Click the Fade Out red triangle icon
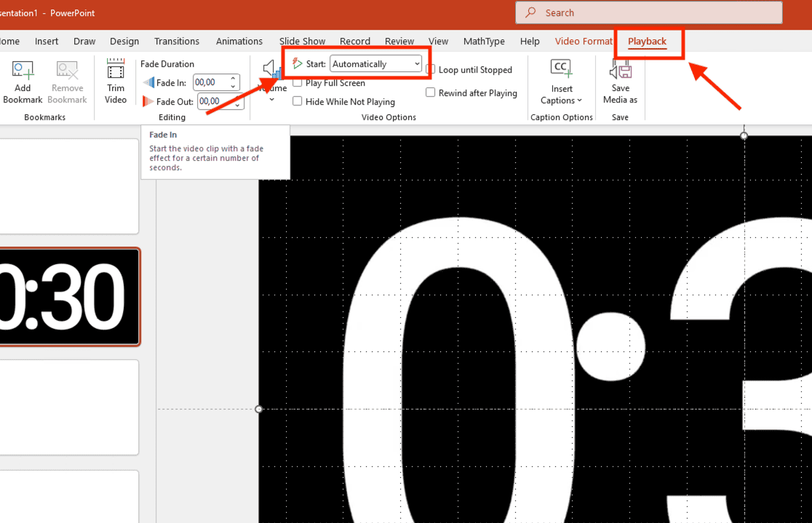This screenshot has height=523, width=812. click(148, 102)
